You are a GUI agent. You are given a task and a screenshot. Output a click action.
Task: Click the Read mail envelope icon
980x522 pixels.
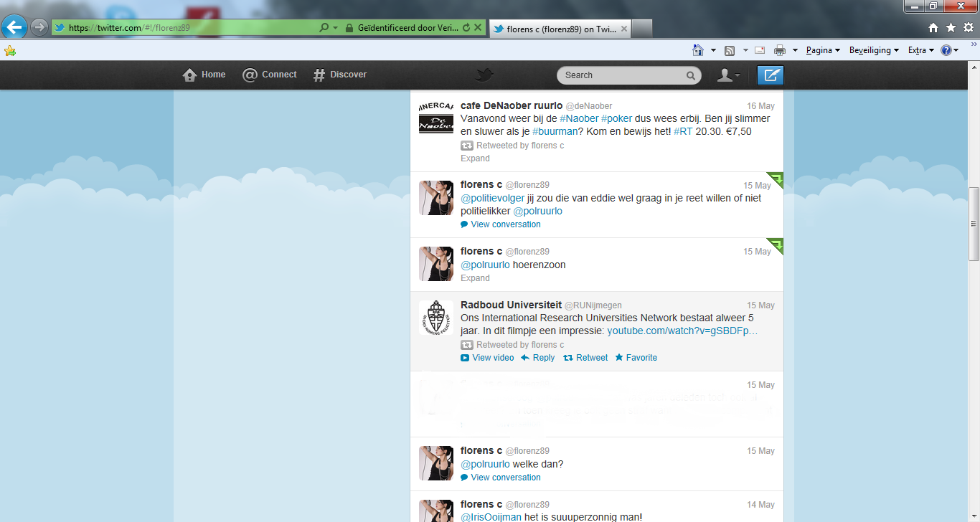pos(760,50)
